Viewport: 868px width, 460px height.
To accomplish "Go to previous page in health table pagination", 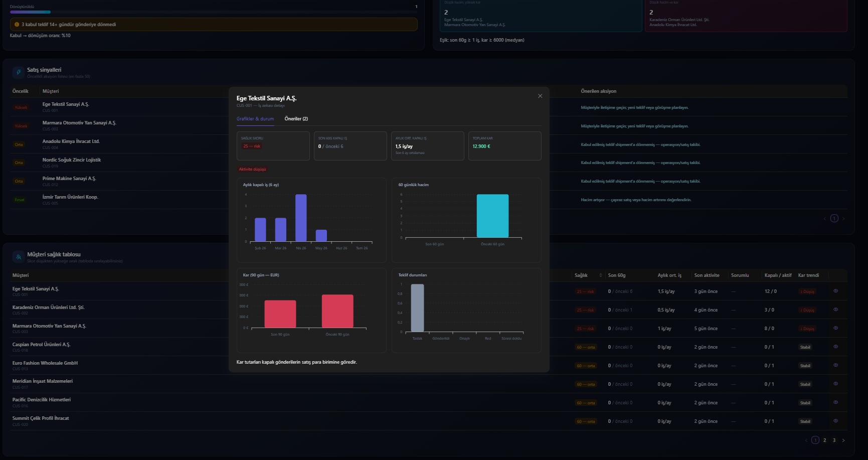I will point(806,440).
